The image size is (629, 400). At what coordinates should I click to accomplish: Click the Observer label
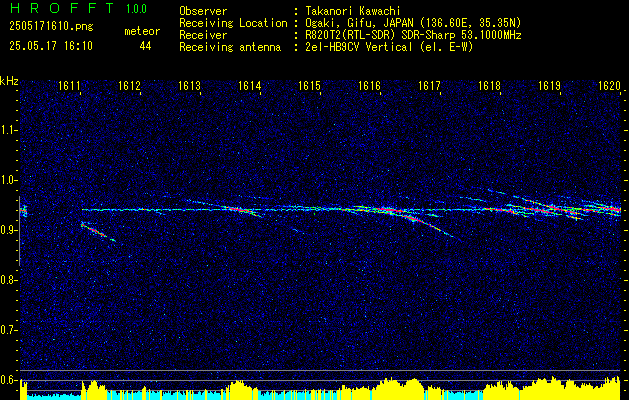pyautogui.click(x=203, y=11)
